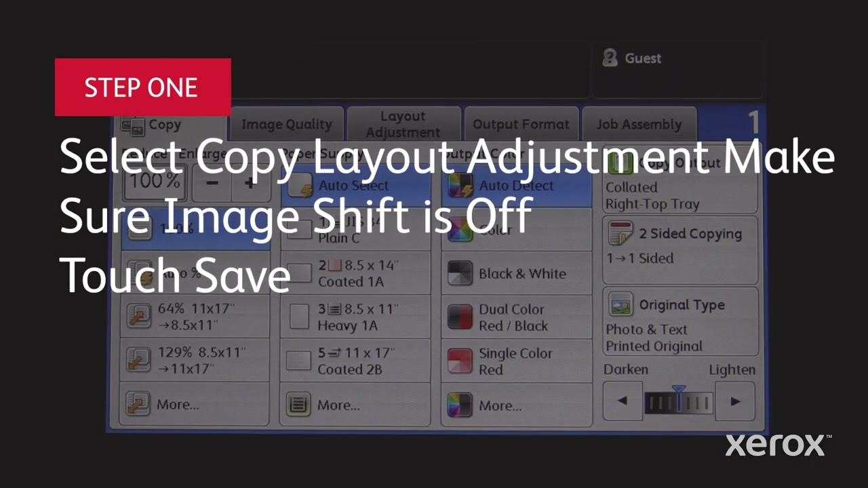Click the Guest user icon
Image resolution: width=868 pixels, height=488 pixels.
(x=610, y=58)
